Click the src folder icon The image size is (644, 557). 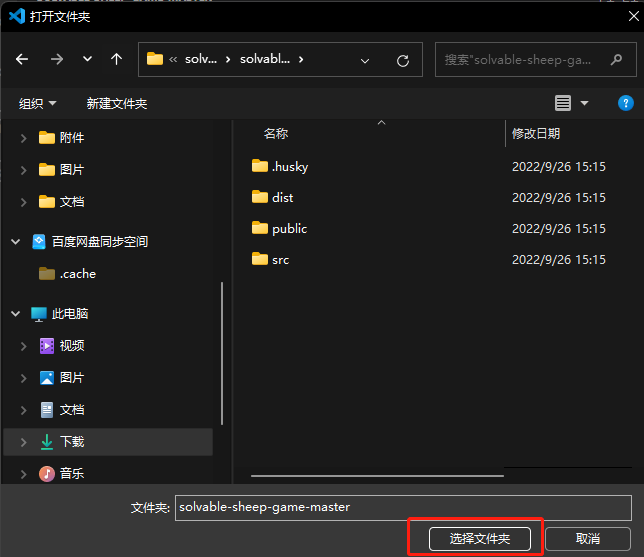260,259
